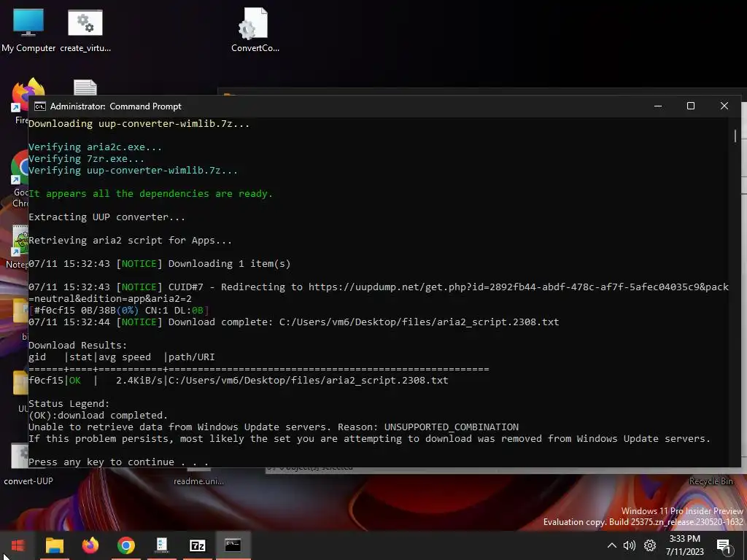This screenshot has width=747, height=560.
Task: Click the Command Prompt title bar icon
Action: 40,106
